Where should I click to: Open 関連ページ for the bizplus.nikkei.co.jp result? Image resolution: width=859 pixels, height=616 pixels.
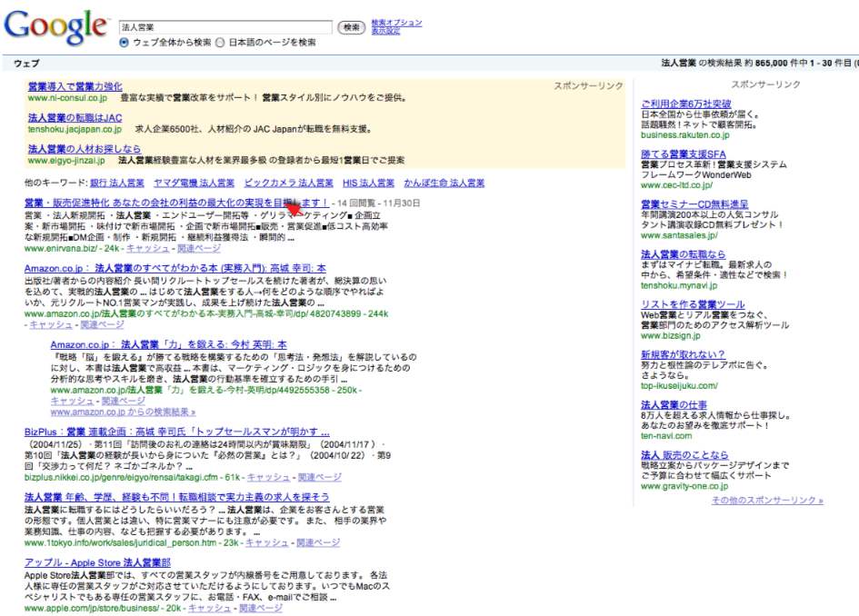tap(319, 478)
